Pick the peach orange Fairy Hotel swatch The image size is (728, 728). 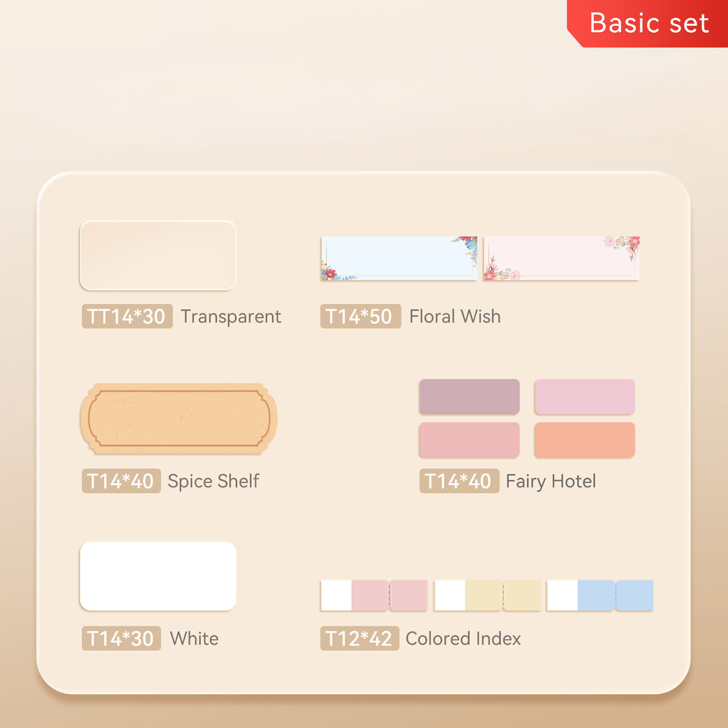[x=584, y=440]
